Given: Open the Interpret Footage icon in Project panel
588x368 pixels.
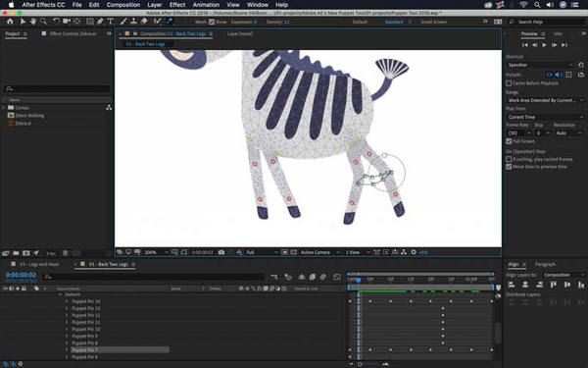Looking at the screenshot, I should [x=6, y=253].
